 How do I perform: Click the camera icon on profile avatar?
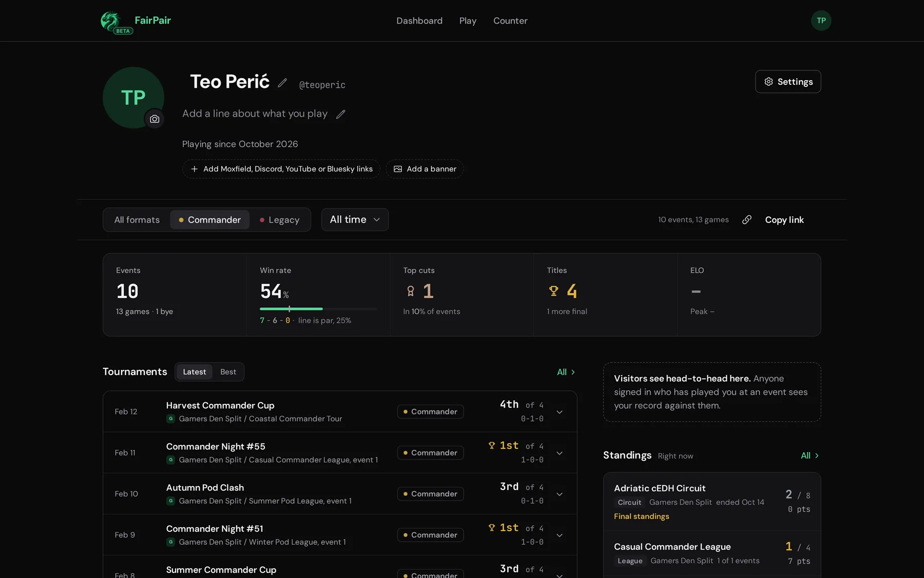click(x=154, y=119)
